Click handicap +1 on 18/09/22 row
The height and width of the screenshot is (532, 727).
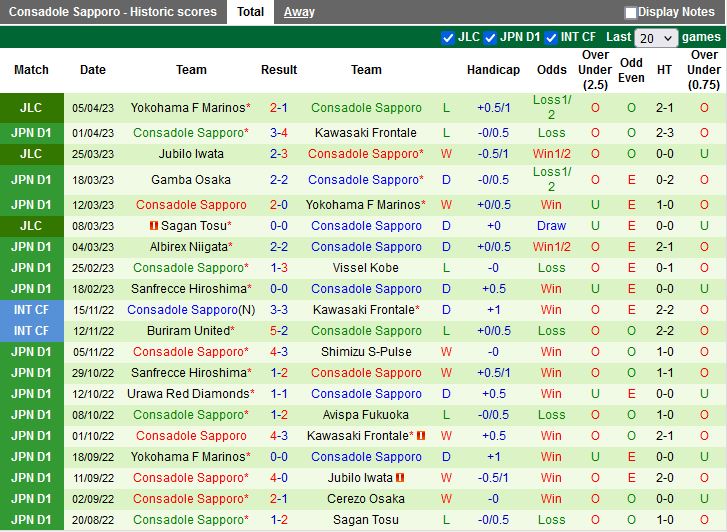(x=493, y=457)
